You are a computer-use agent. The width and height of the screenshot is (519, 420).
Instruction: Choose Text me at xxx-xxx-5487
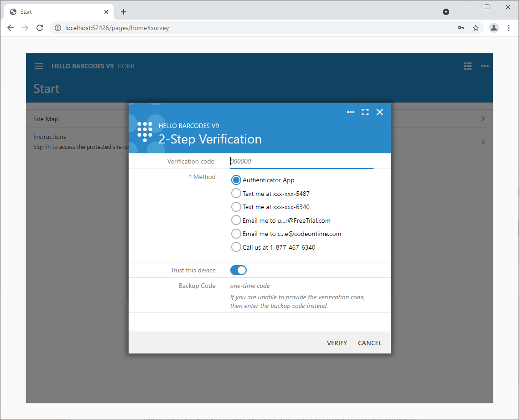[236, 194]
